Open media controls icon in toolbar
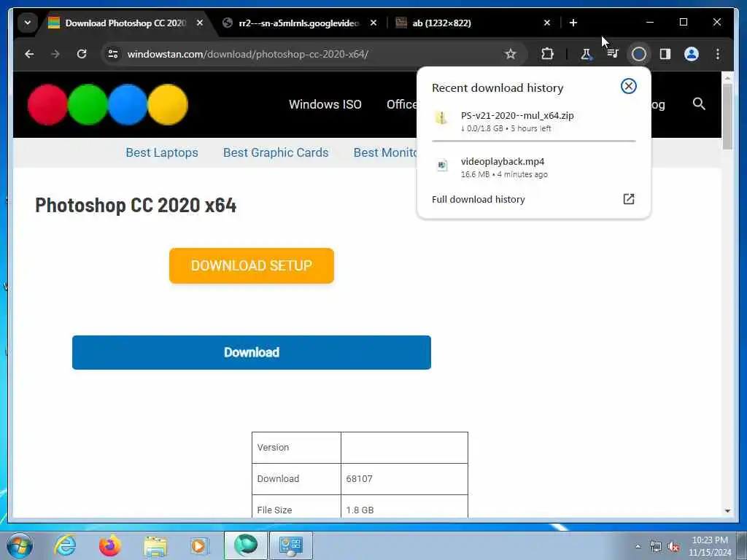 (x=613, y=54)
